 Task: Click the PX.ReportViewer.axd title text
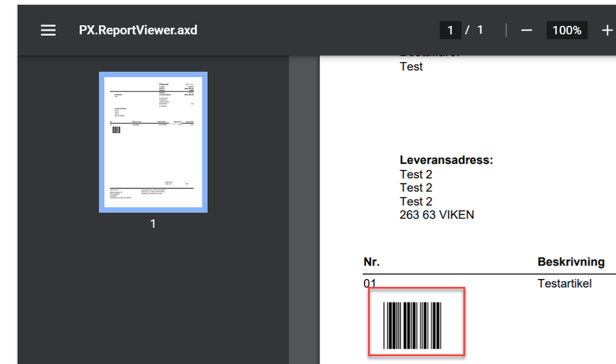(x=136, y=30)
